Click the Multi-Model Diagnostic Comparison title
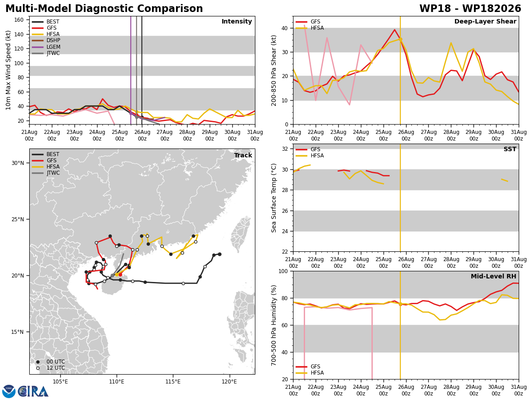Screen dimensions: 532x399 (x=104, y=9)
